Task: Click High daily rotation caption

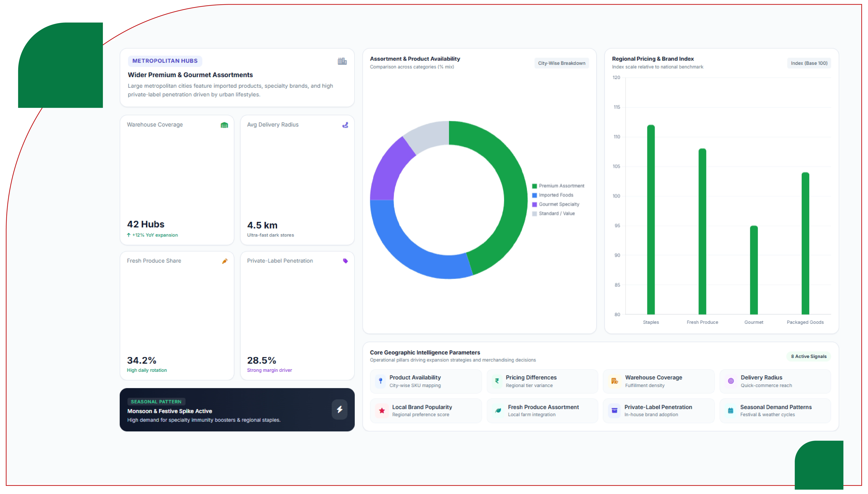Action: pos(147,370)
